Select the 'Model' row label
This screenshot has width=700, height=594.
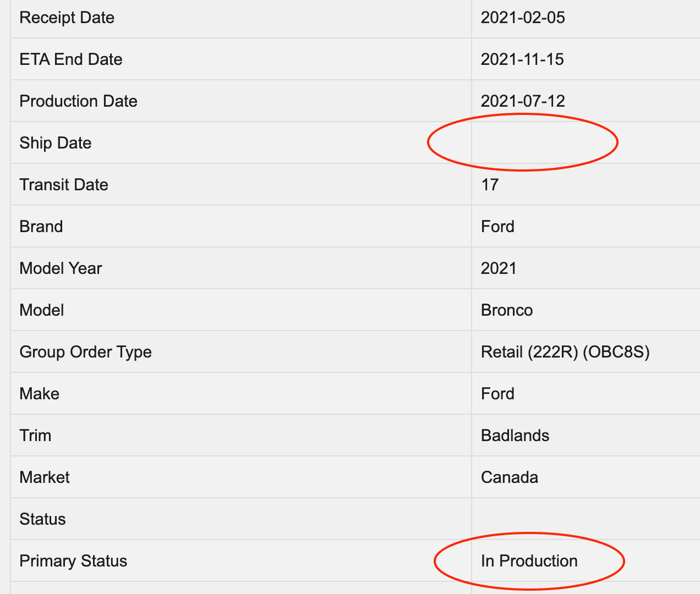tap(42, 310)
